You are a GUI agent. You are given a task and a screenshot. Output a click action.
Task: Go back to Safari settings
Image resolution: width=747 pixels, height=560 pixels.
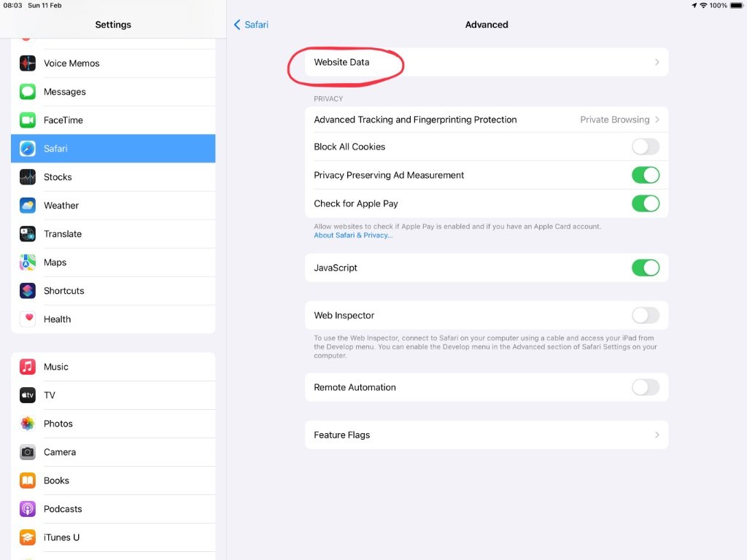[x=251, y=25]
